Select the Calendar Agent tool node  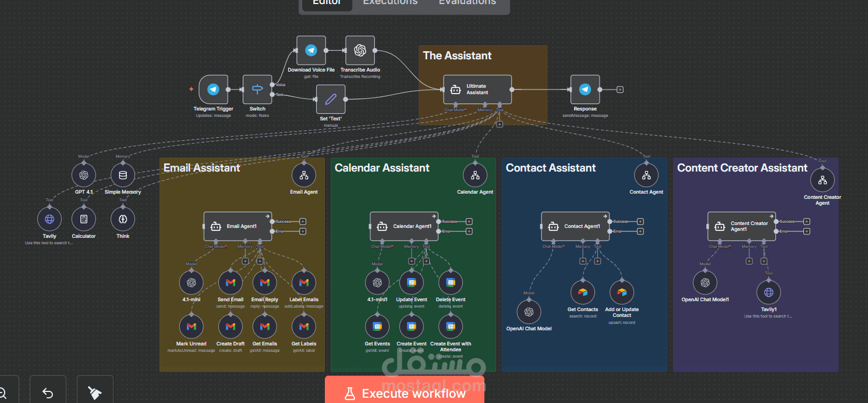(x=475, y=175)
